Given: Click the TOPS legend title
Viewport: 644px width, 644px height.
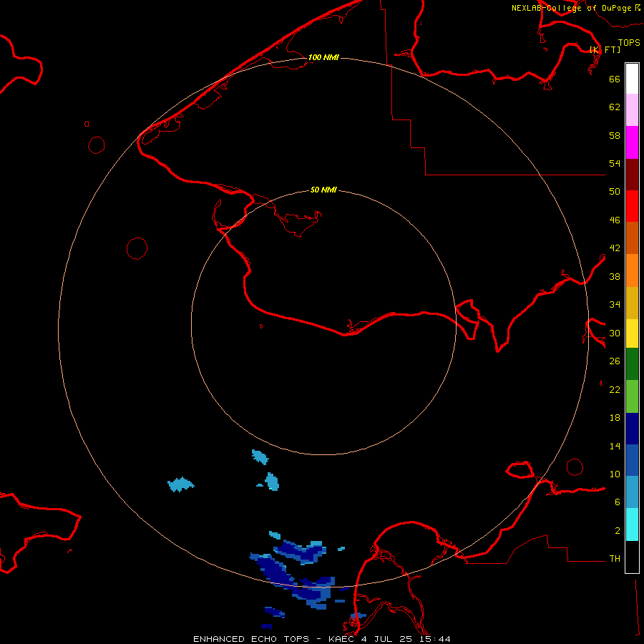Looking at the screenshot, I should 629,42.
